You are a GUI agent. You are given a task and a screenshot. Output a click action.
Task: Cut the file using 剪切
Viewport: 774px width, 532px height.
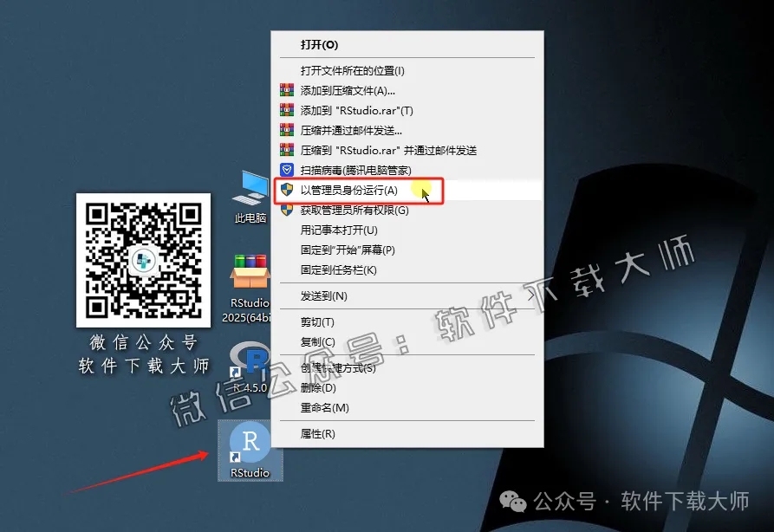[x=319, y=321]
